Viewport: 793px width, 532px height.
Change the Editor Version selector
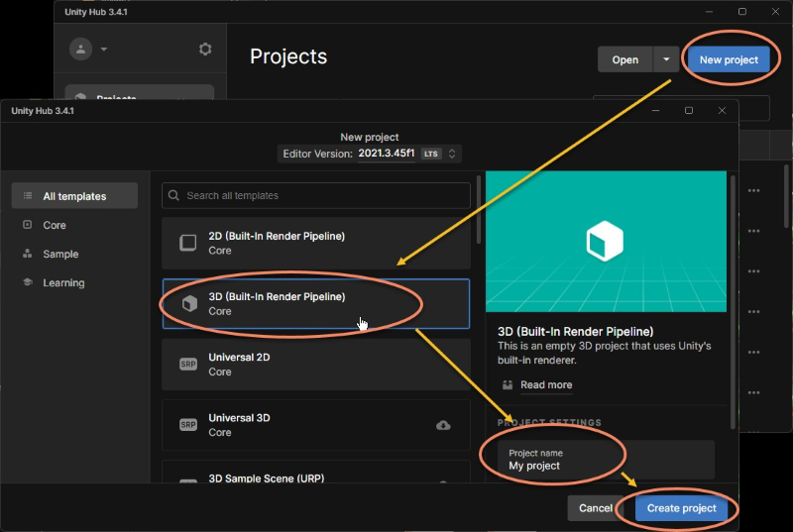[x=369, y=154]
